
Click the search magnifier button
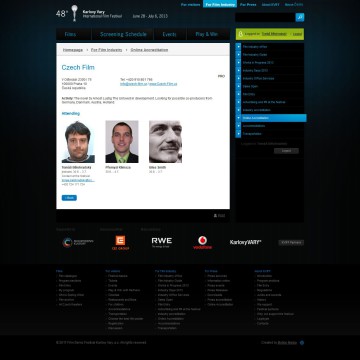[x=300, y=17]
